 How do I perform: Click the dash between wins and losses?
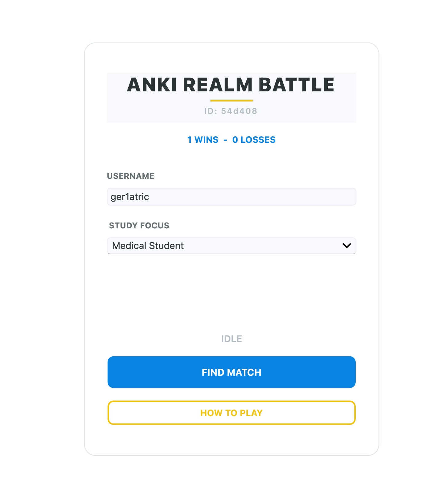[x=226, y=140]
